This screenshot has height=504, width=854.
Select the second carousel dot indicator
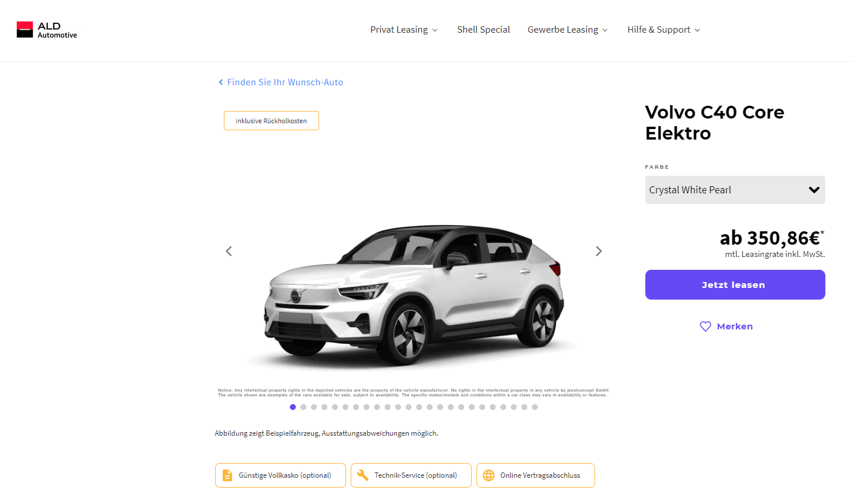[x=303, y=407]
